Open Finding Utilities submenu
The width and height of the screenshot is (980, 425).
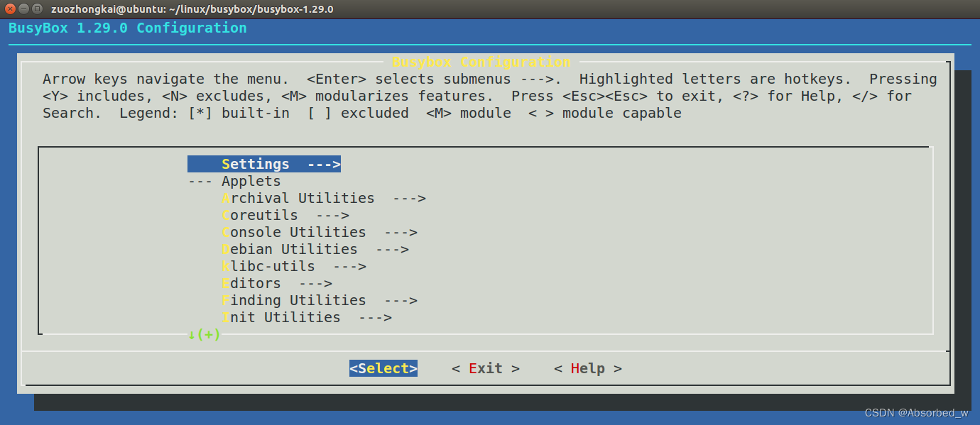[320, 300]
